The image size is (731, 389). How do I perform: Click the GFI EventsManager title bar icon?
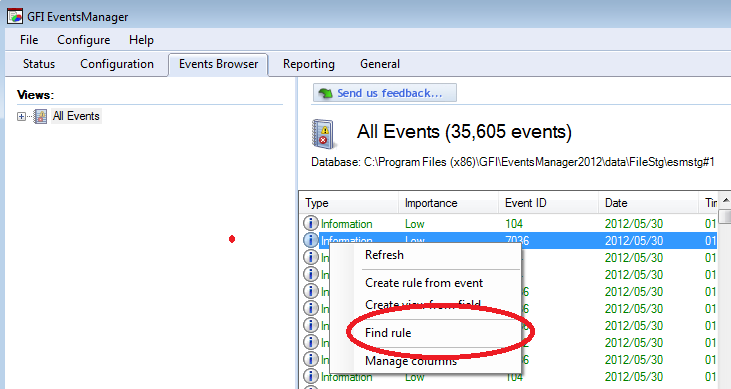coord(15,16)
